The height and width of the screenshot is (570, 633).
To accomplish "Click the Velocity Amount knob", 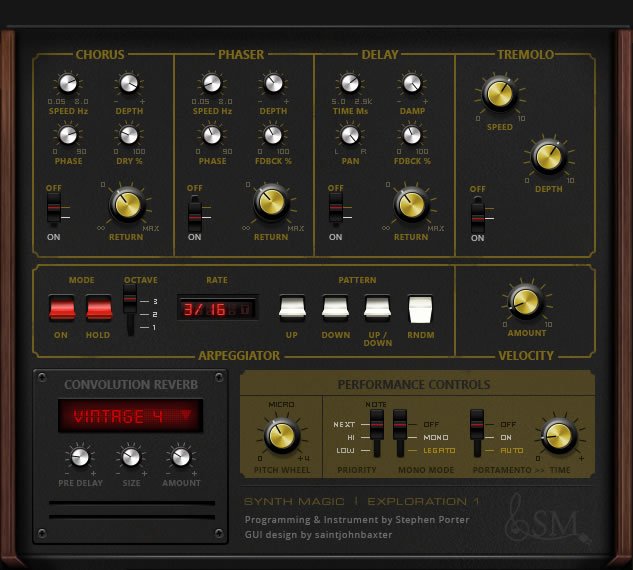I will point(525,300).
